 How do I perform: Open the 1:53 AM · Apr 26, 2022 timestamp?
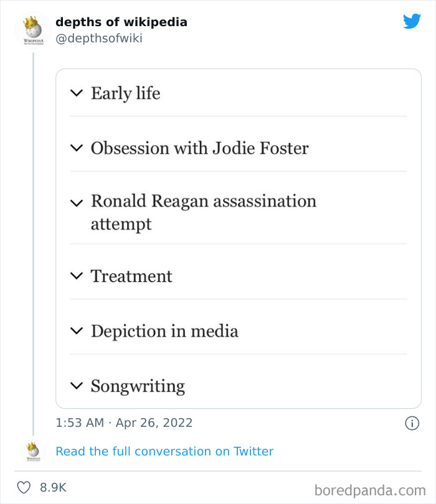[124, 423]
